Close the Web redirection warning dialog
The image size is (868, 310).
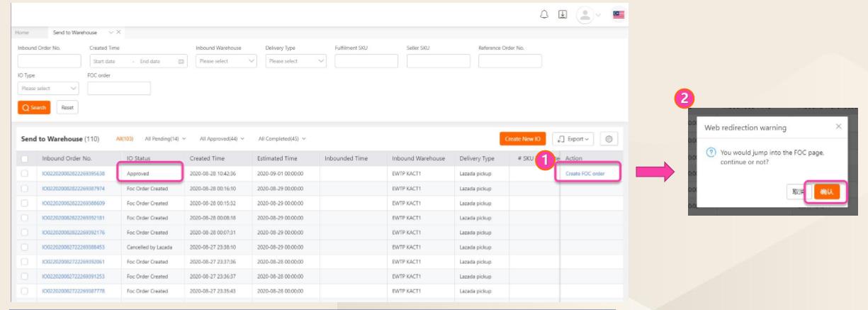[839, 126]
